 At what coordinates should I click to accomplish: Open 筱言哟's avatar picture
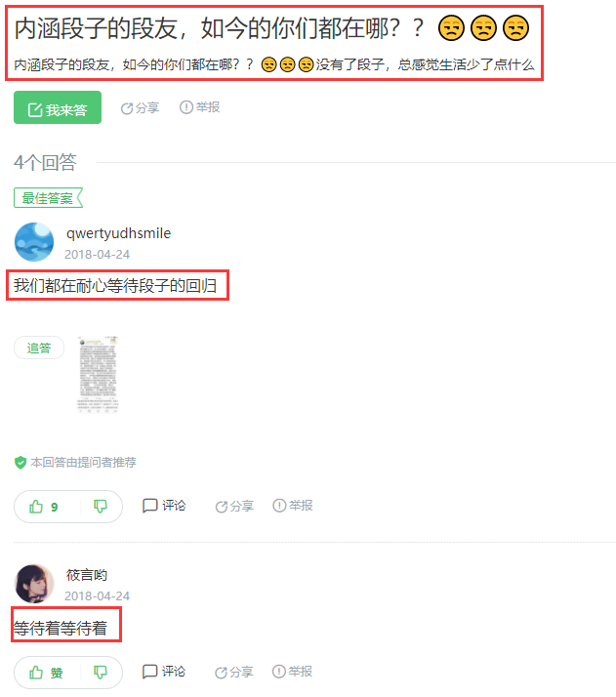[x=34, y=584]
